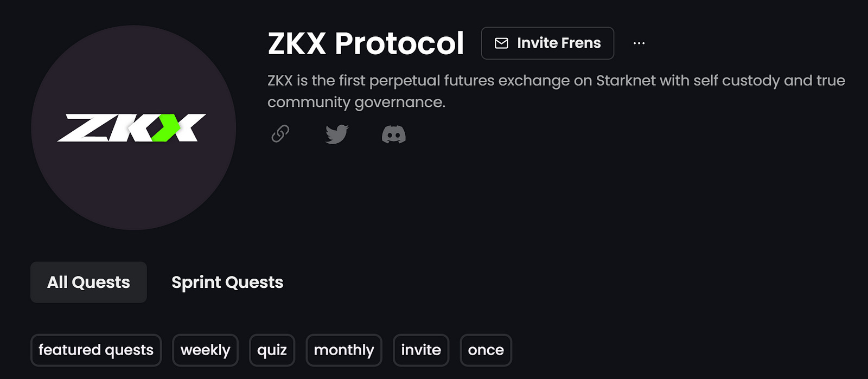Click the envelope icon on Invite Frens
This screenshot has height=379, width=868.
501,42
